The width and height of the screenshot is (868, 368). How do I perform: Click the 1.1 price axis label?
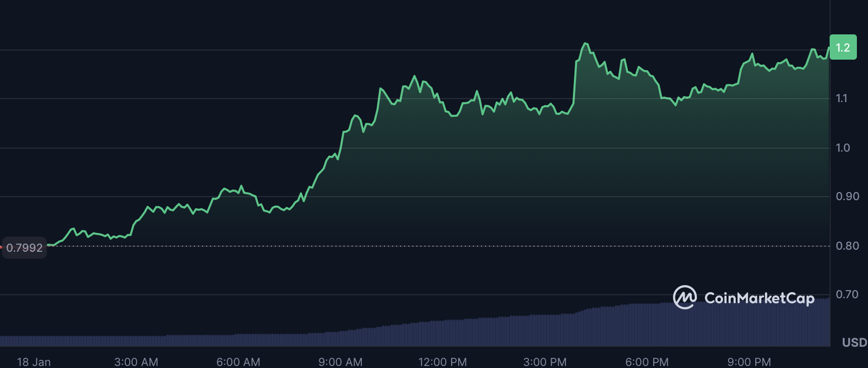[x=841, y=98]
